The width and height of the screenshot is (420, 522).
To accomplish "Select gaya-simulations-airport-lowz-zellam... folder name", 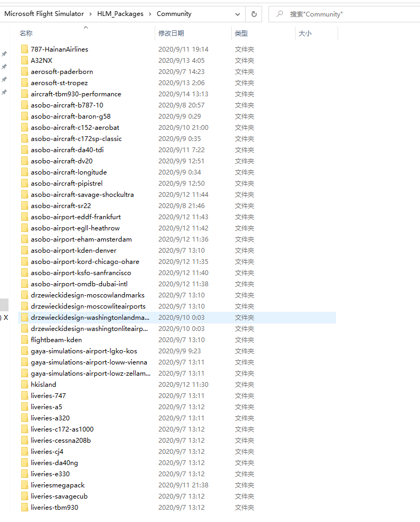I will (90, 373).
